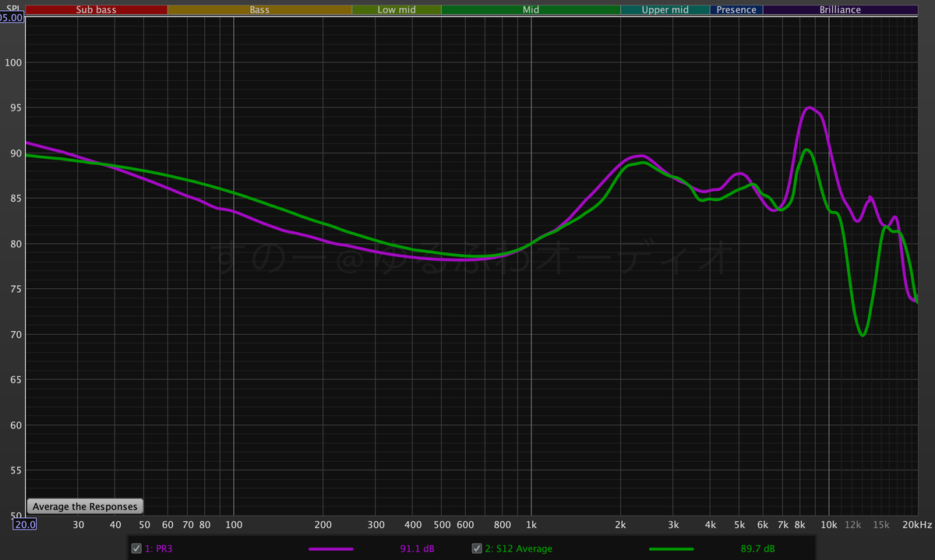Click the Upper mid band label

[x=665, y=10]
